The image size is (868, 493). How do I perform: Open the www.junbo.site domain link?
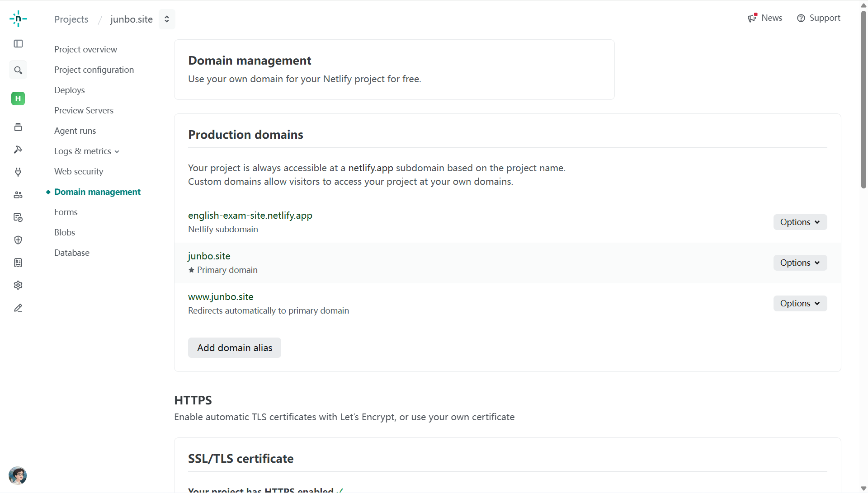click(221, 297)
